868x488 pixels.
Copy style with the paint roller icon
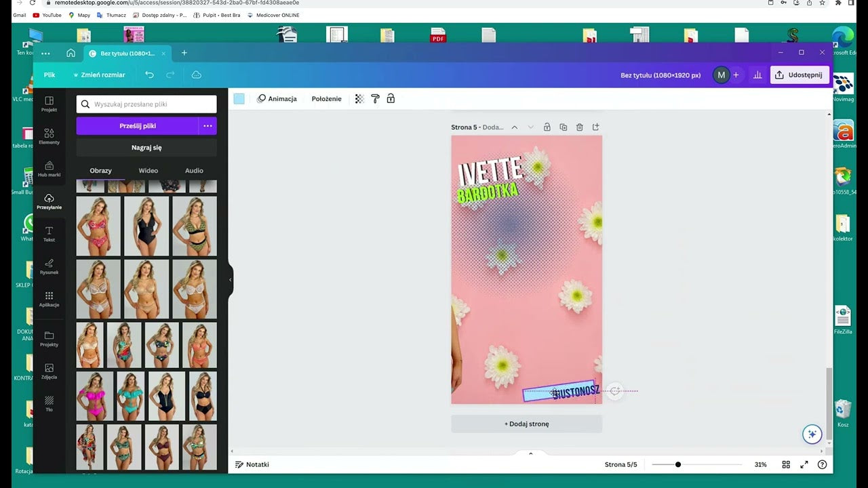click(x=375, y=99)
